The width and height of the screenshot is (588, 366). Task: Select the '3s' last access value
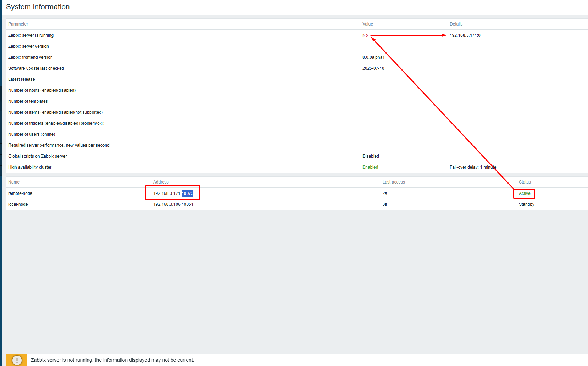click(x=385, y=204)
